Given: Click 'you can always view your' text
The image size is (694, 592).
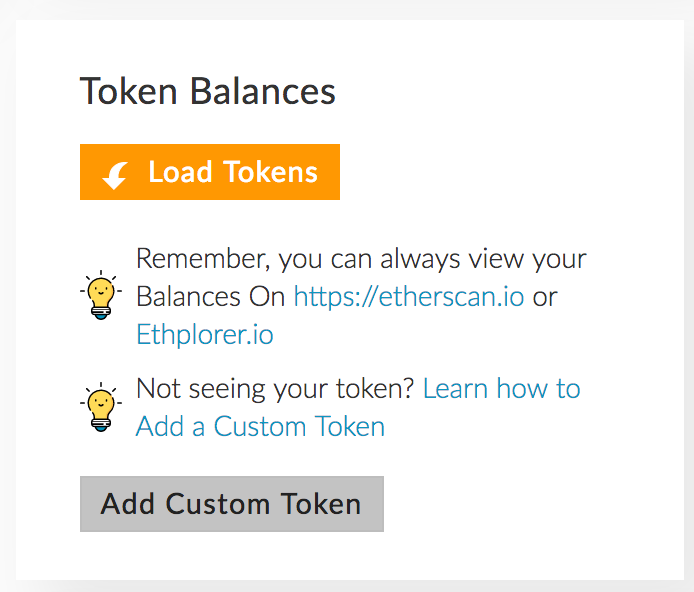Looking at the screenshot, I should (x=432, y=260).
